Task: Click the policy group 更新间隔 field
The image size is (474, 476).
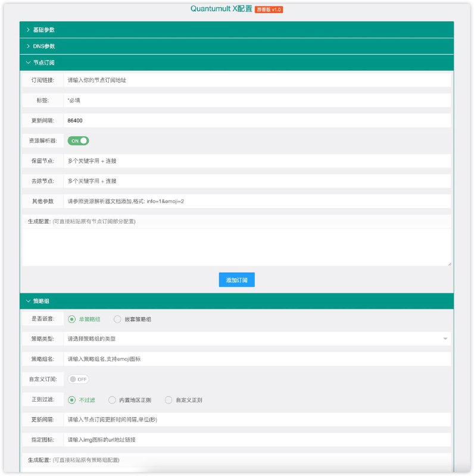Action: pos(257,419)
